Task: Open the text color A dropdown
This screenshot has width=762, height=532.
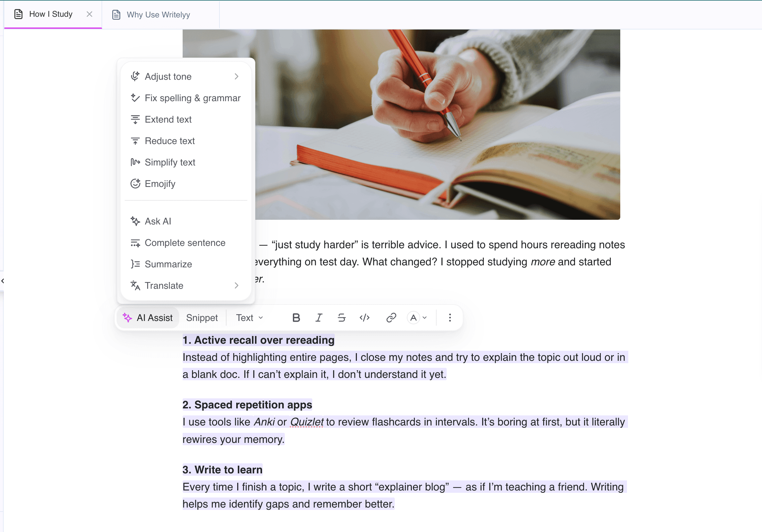Action: (x=417, y=318)
